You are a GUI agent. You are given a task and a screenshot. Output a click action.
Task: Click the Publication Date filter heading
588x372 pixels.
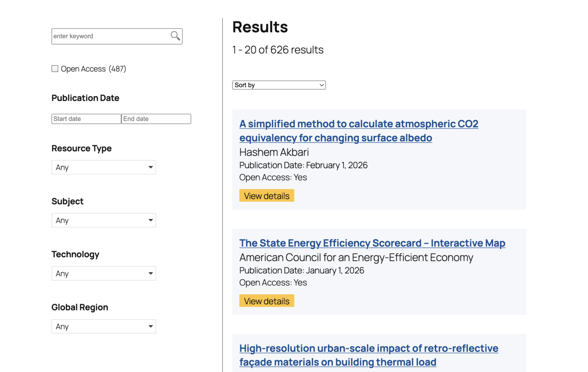point(85,98)
